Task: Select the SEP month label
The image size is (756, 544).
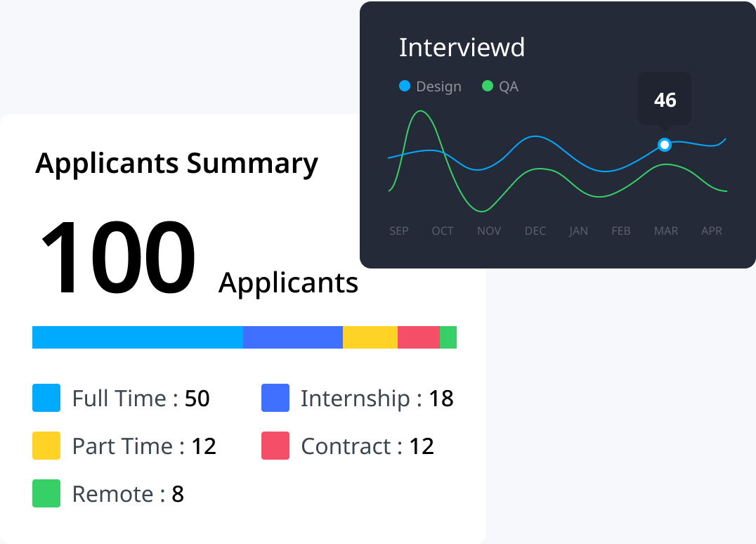Action: (398, 231)
